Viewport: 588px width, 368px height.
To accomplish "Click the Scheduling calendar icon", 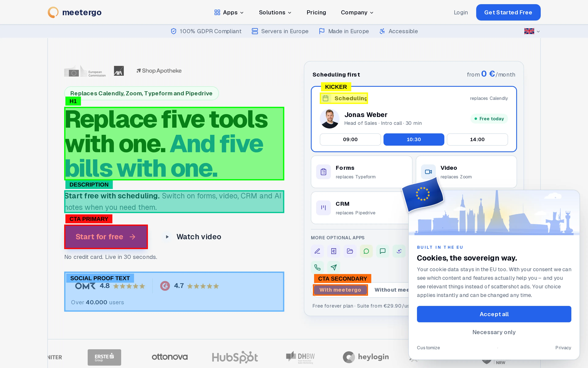I will (325, 98).
